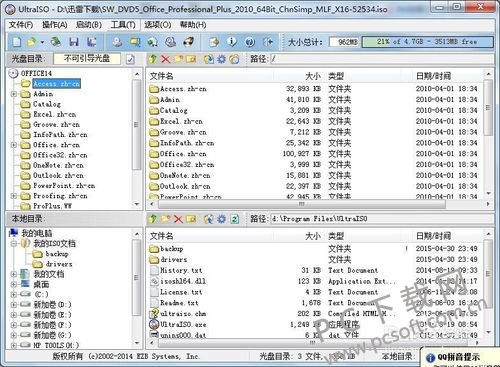The width and height of the screenshot is (500, 367).
Task: Open the 工具(T) menu
Action: click(x=123, y=25)
